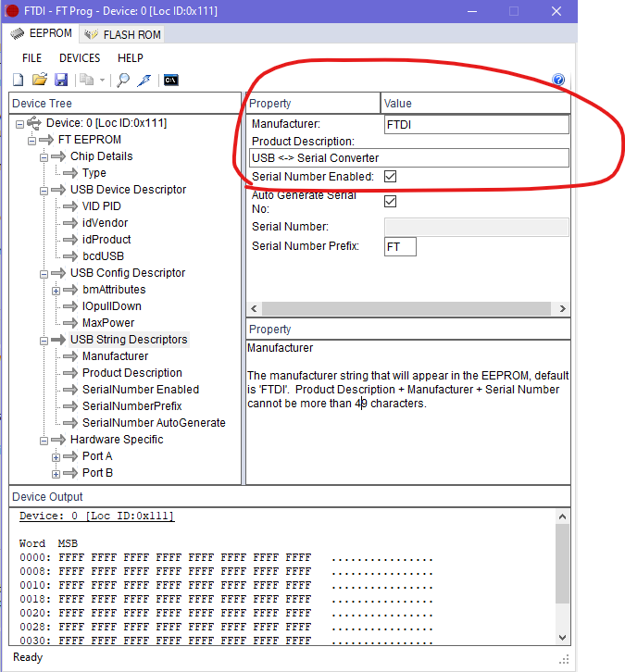Screen dimensions: 625x672
Task: Select the USB Config Descriptor tree item
Action: coord(128,273)
